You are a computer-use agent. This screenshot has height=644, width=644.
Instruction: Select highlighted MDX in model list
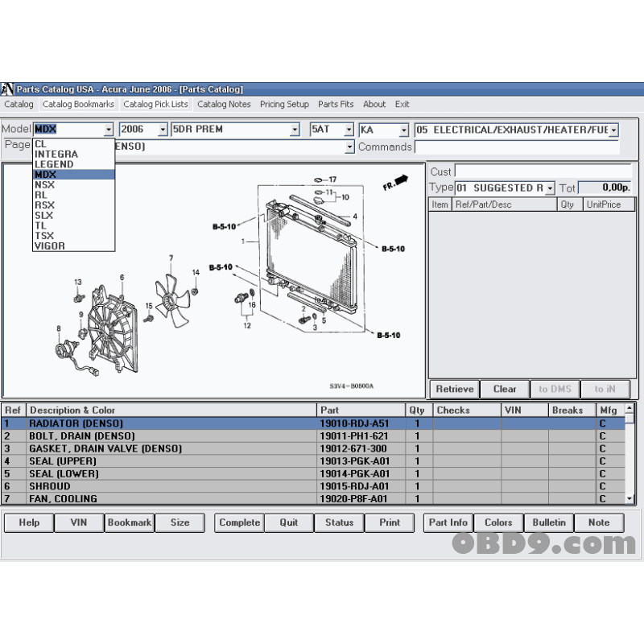[73, 175]
